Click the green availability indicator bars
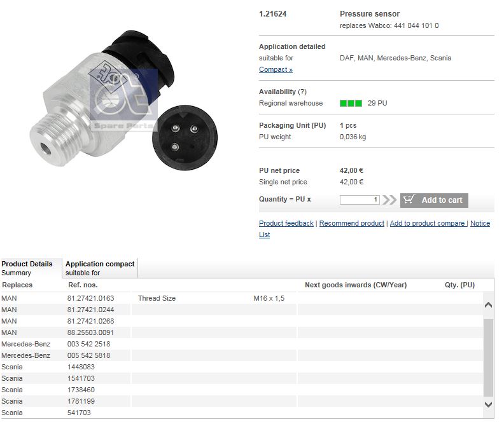504x424 pixels. pos(351,103)
